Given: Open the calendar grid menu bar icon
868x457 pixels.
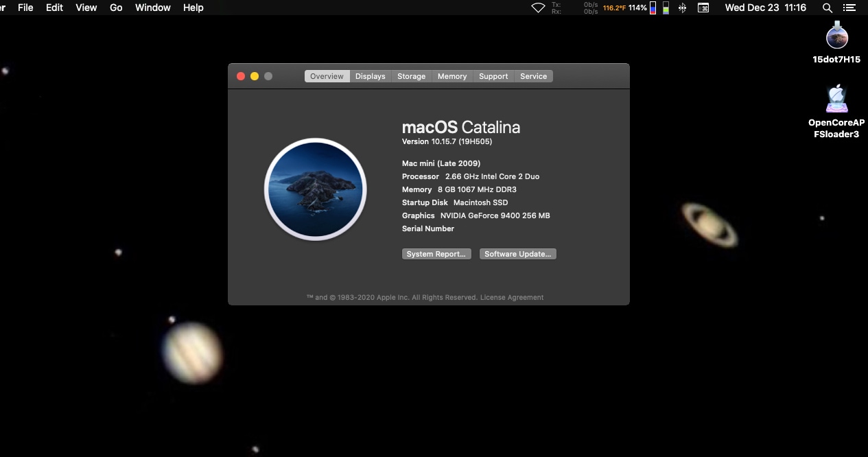Looking at the screenshot, I should [x=703, y=8].
